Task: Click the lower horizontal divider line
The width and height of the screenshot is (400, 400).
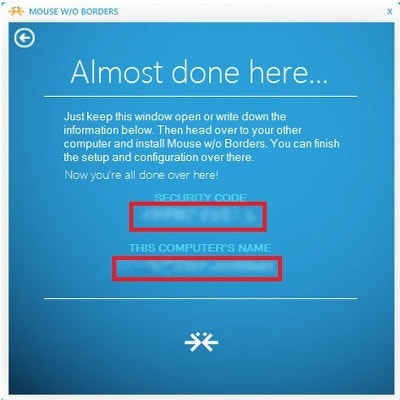Action: coord(201,298)
